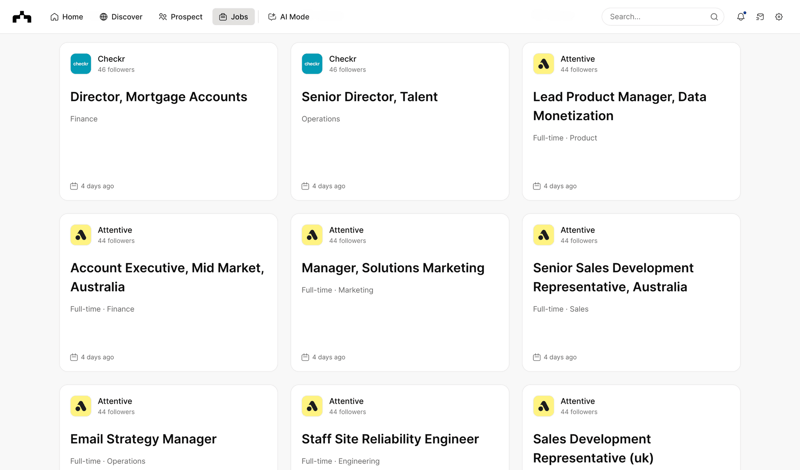Click Attentive logo on Sales Development Representative (uk) card
This screenshot has width=800, height=470.
click(543, 406)
